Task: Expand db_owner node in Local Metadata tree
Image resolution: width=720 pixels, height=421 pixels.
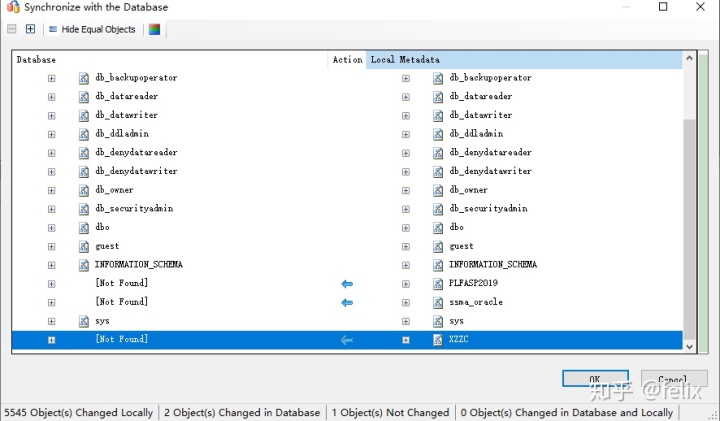Action: [406, 191]
